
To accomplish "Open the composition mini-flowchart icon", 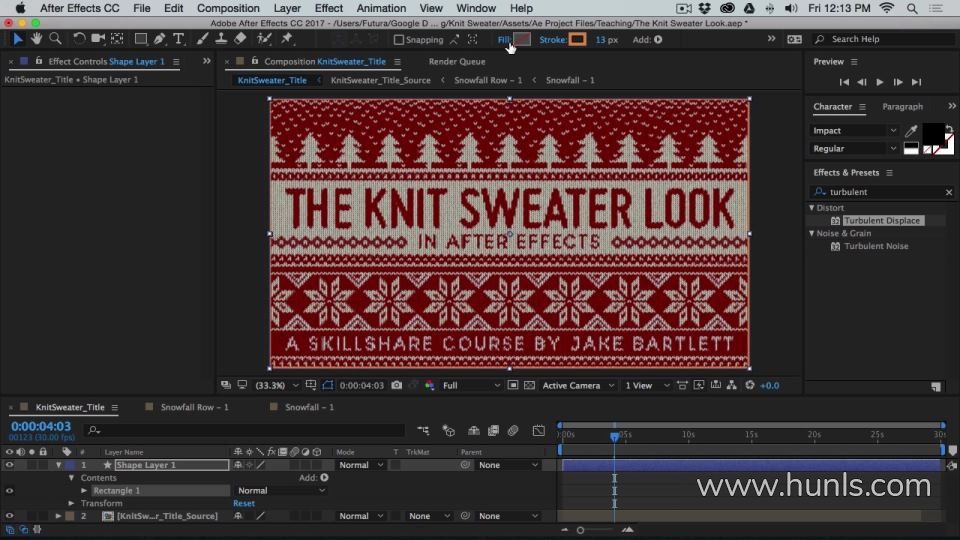I will [422, 430].
